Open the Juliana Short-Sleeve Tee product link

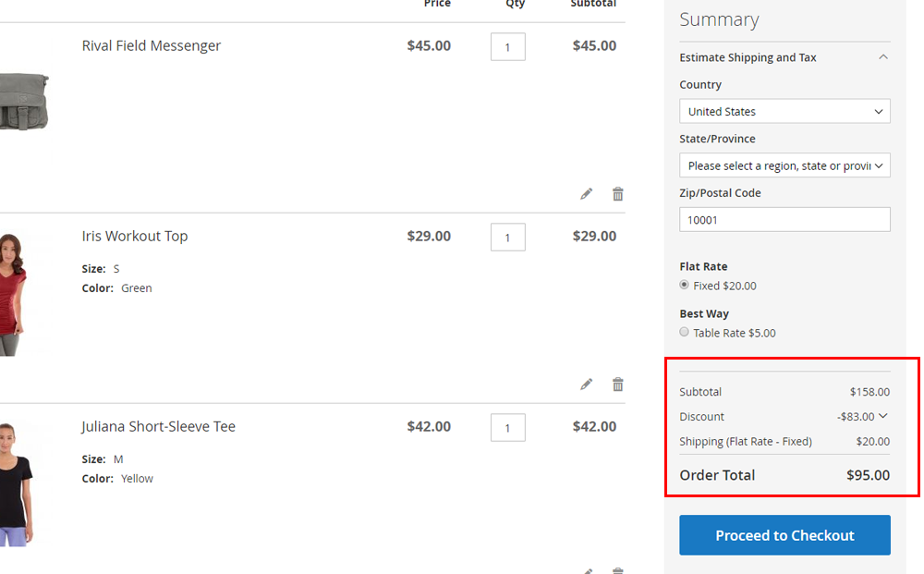pyautogui.click(x=158, y=426)
